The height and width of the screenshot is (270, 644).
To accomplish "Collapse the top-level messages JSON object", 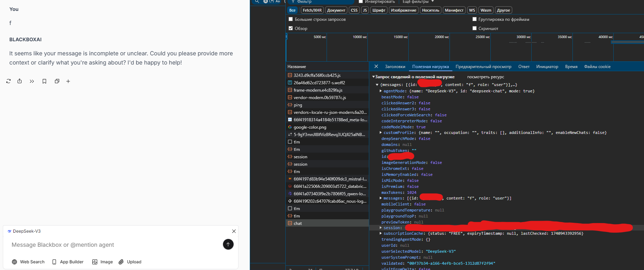I will (x=377, y=85).
